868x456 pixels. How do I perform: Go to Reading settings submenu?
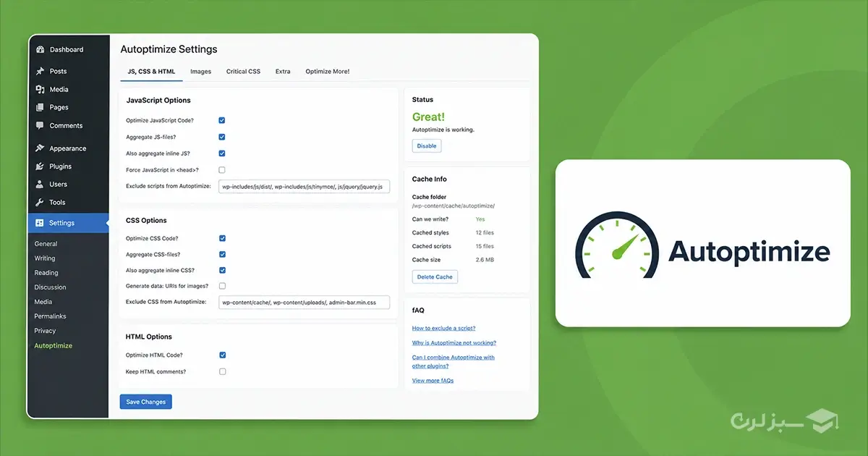pos(46,273)
